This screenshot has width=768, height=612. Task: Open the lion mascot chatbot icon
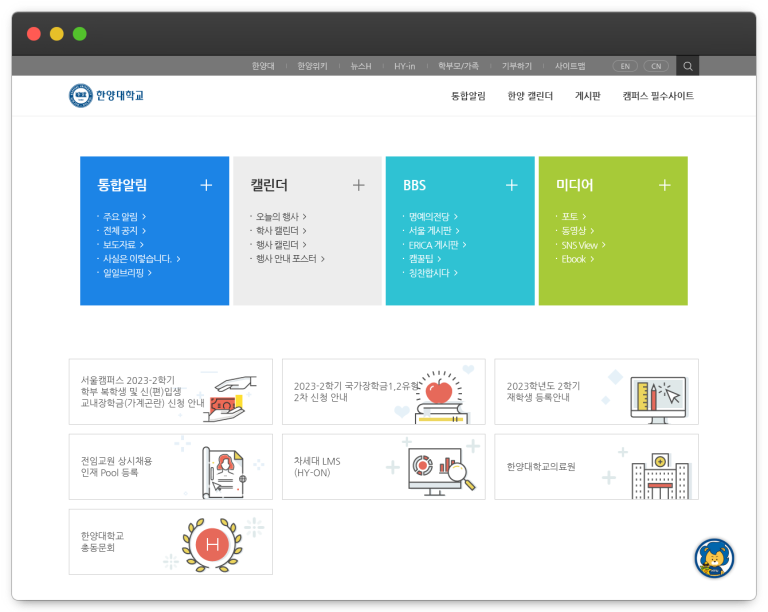[714, 558]
